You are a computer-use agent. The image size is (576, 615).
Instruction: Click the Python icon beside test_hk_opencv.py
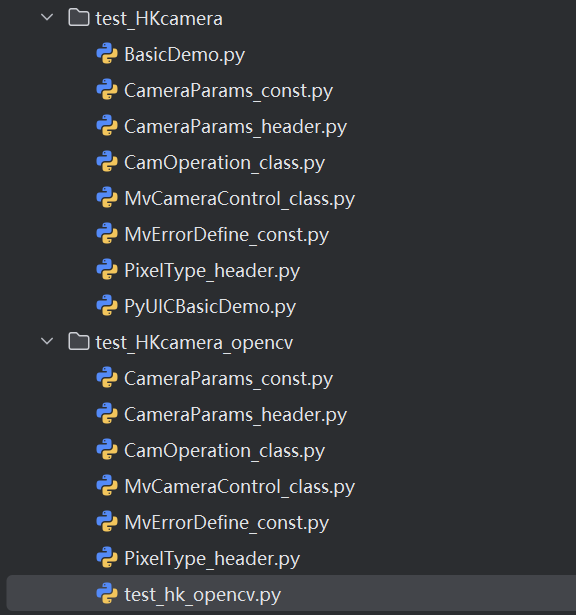(x=107, y=594)
